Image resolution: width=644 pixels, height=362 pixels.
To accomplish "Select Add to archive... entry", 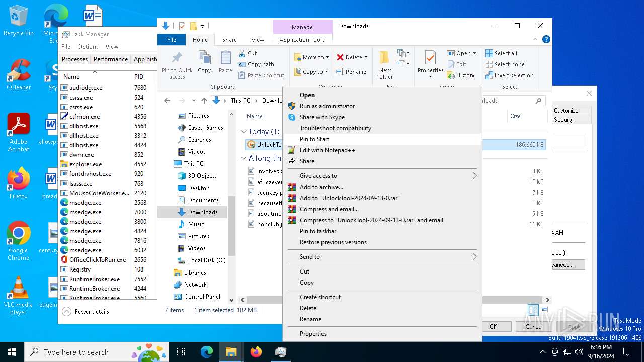I will coord(382,187).
